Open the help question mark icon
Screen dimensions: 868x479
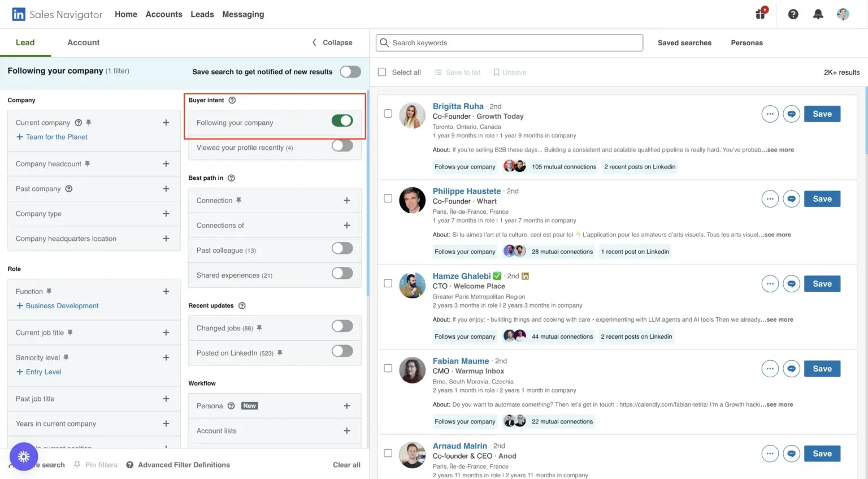[793, 14]
